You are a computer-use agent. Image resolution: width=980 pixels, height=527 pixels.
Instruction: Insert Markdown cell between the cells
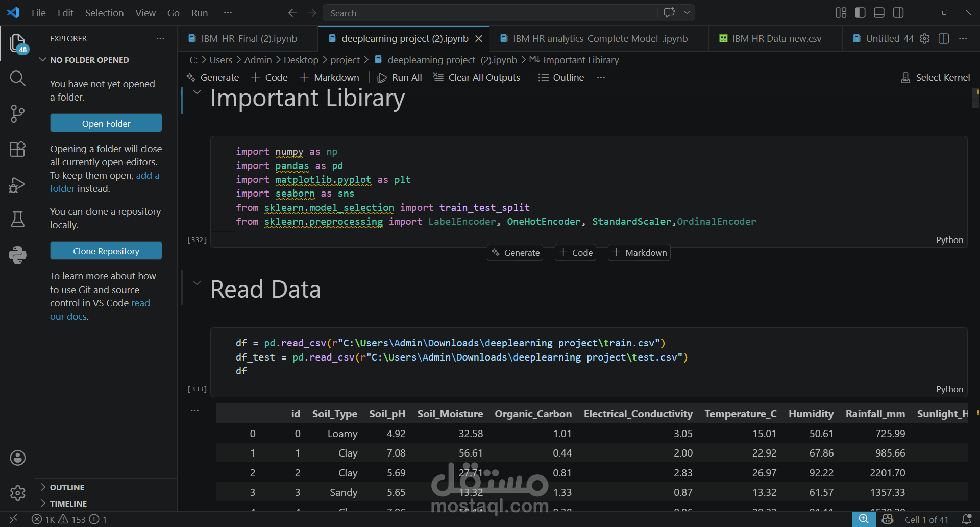[639, 252]
